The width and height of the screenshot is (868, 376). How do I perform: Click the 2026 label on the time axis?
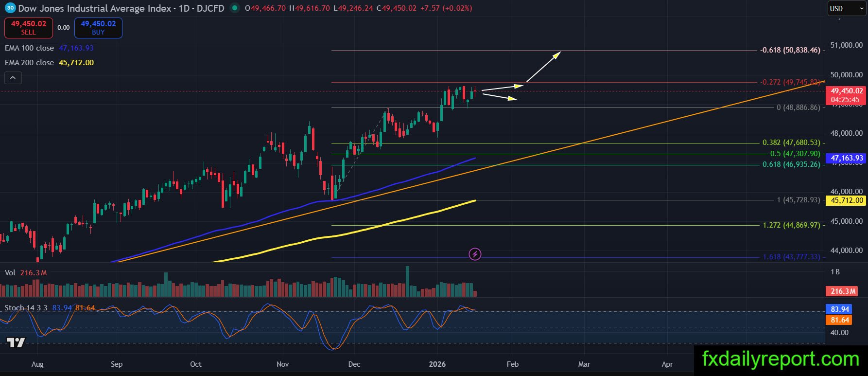pos(437,364)
